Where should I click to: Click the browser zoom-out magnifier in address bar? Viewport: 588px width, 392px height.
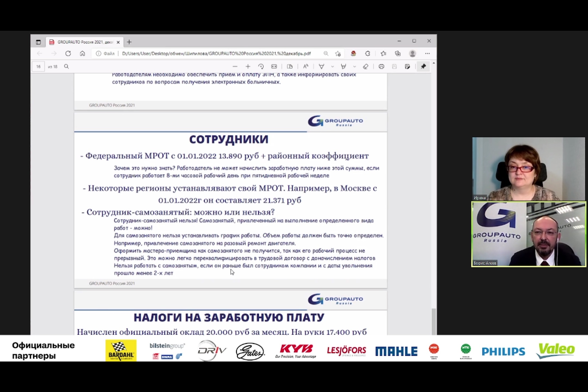tap(326, 53)
